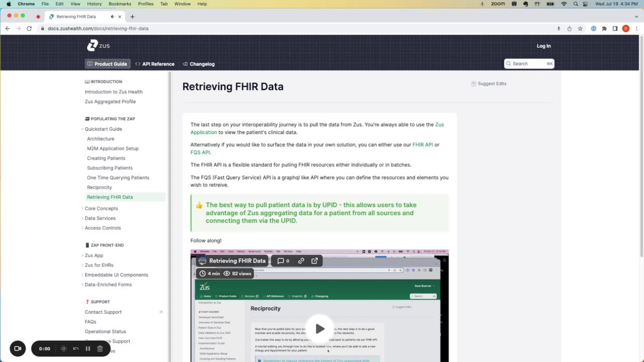Screen dimensions: 644x362
Task: Open a new browser tab
Action: coord(132,17)
